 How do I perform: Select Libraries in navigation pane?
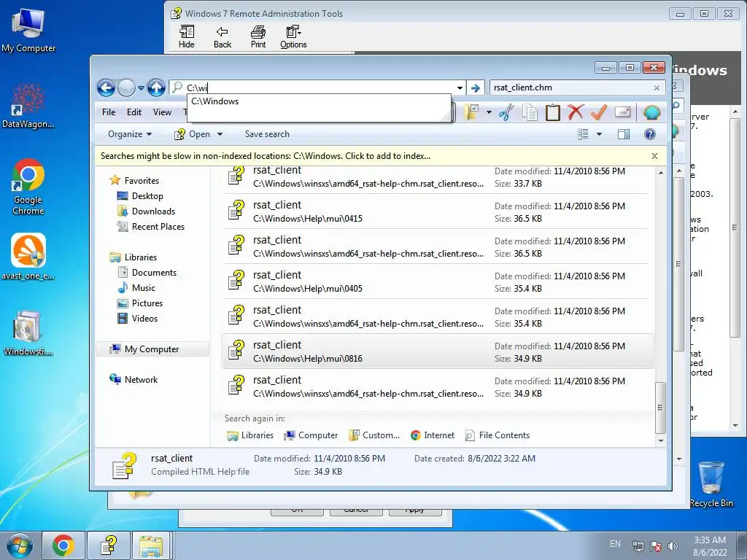(141, 257)
